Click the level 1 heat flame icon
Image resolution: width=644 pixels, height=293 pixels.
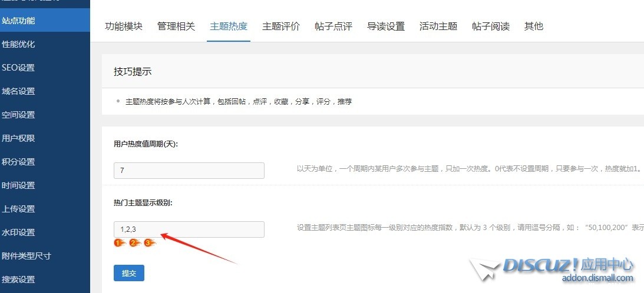(x=119, y=242)
